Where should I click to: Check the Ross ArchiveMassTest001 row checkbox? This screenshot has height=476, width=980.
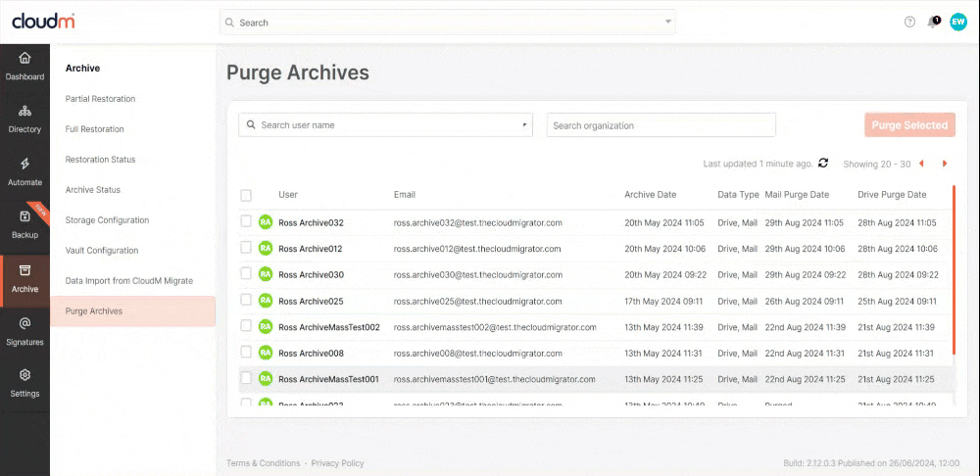click(x=246, y=378)
